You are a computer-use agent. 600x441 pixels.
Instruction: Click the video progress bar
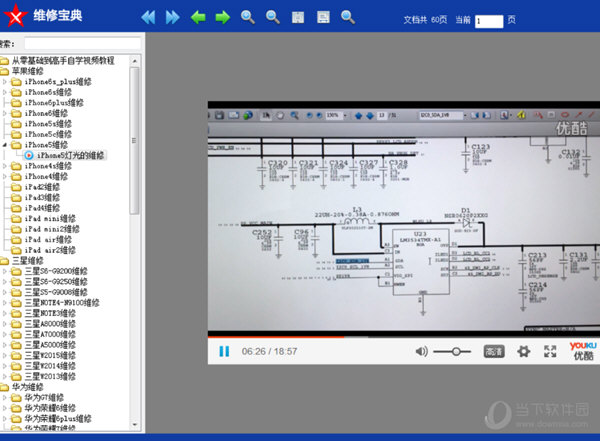(x=404, y=337)
